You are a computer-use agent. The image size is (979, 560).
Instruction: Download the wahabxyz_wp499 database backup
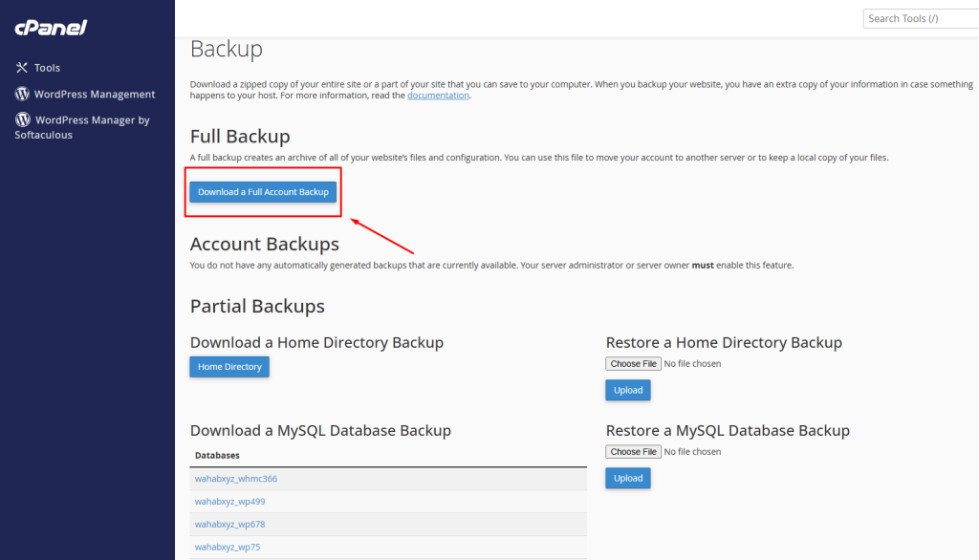tap(228, 502)
